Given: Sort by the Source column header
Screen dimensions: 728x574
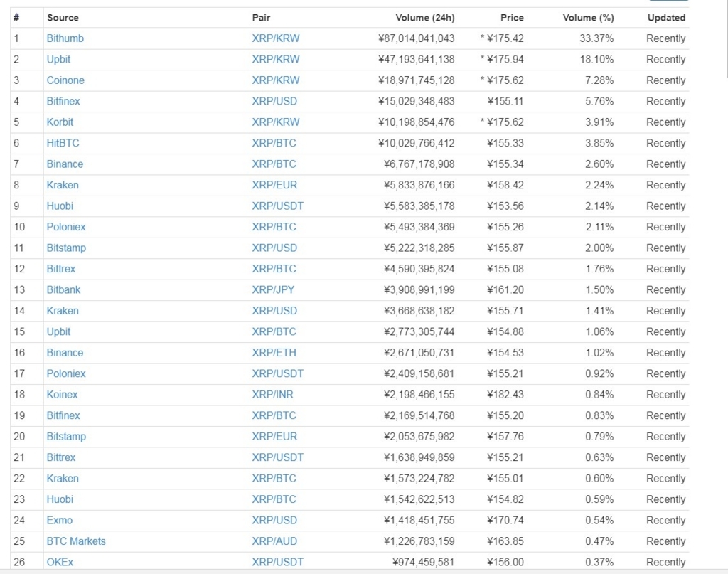Looking at the screenshot, I should (63, 18).
